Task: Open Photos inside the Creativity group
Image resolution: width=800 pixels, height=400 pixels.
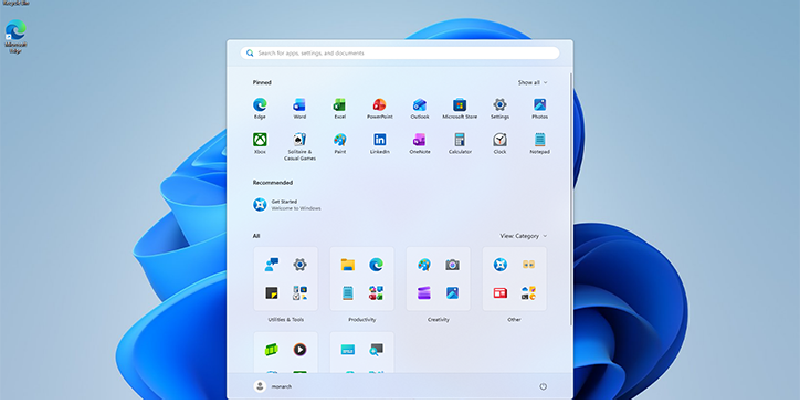Action: click(452, 293)
